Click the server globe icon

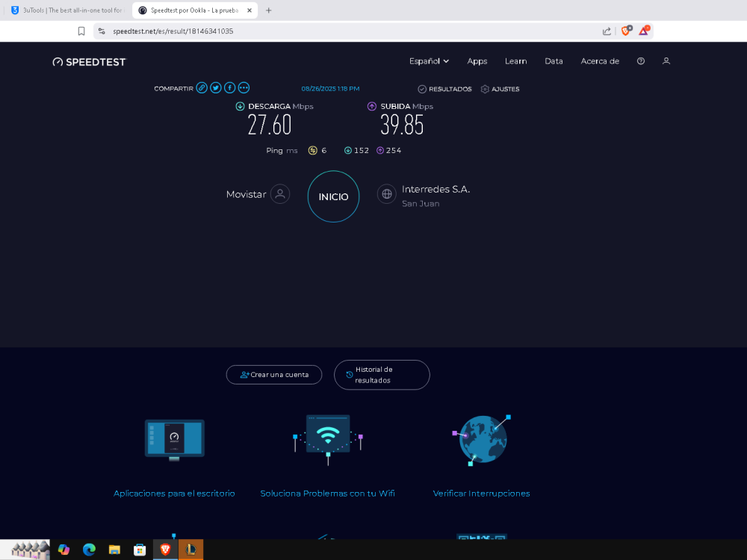[x=387, y=194]
